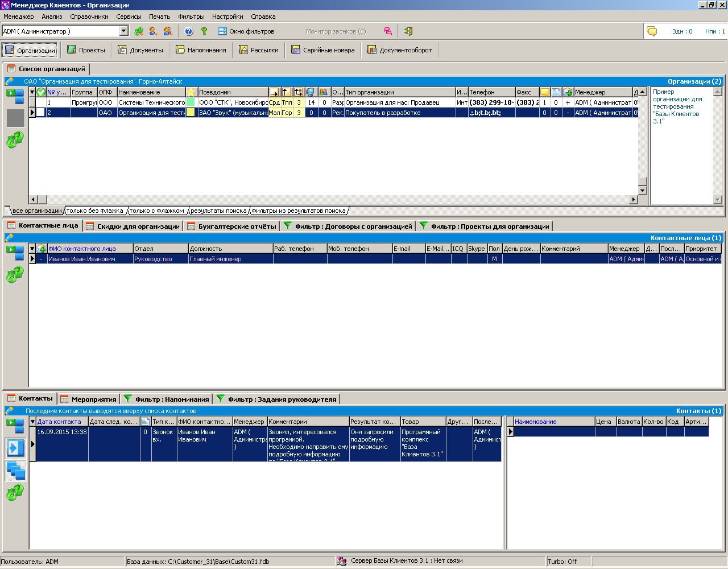
Task: Click the green checkmark flag column header
Action: pos(41,92)
